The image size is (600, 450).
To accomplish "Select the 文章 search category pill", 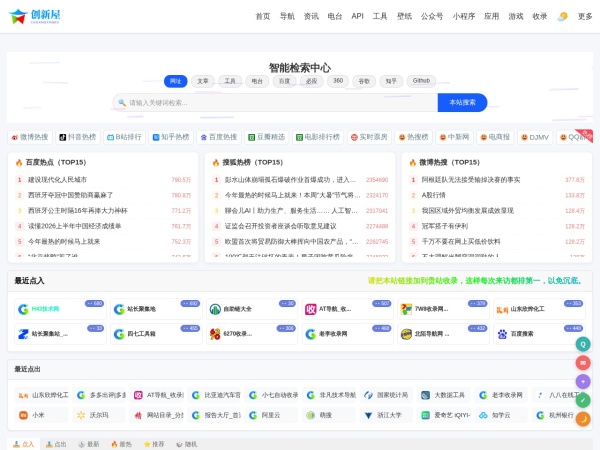I will 203,81.
